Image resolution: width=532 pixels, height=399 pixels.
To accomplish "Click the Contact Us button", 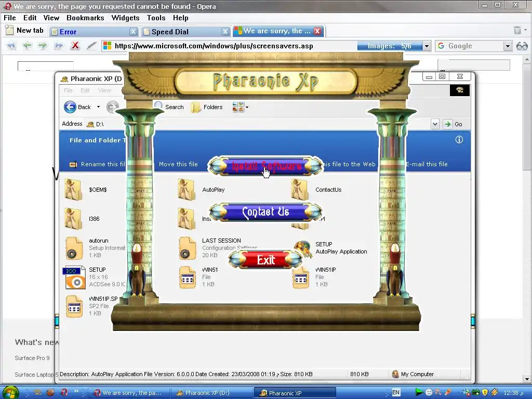I will (265, 212).
